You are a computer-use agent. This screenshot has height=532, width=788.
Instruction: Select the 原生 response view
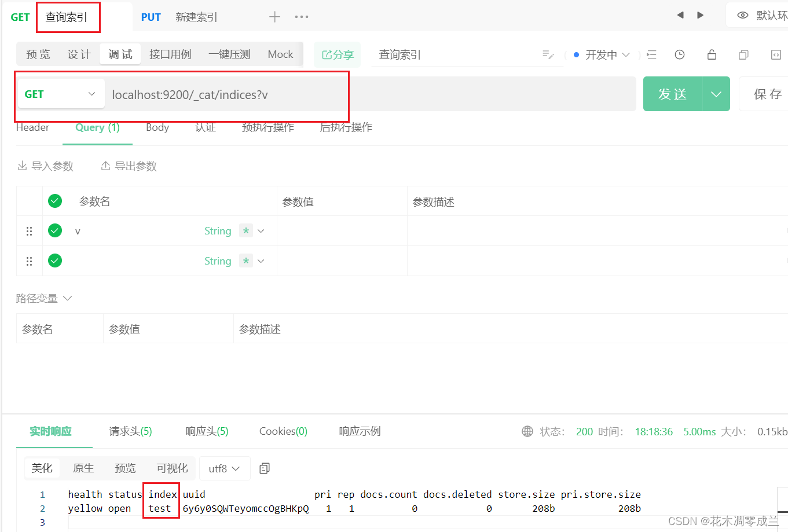click(x=83, y=468)
